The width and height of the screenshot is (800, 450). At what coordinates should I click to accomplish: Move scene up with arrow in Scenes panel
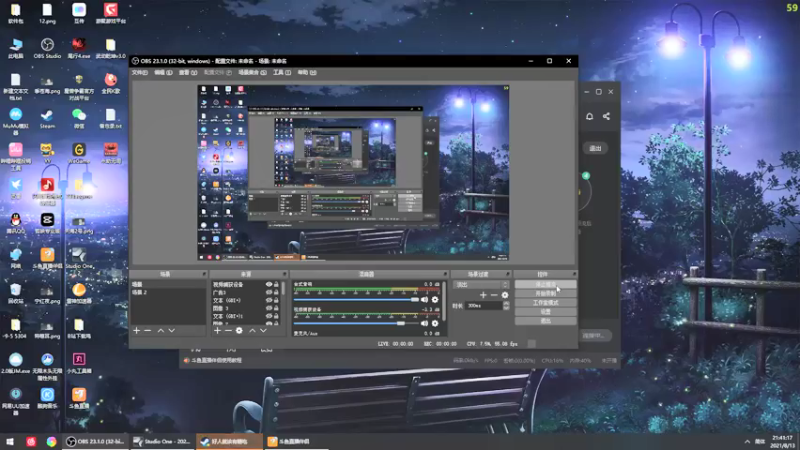(x=161, y=331)
